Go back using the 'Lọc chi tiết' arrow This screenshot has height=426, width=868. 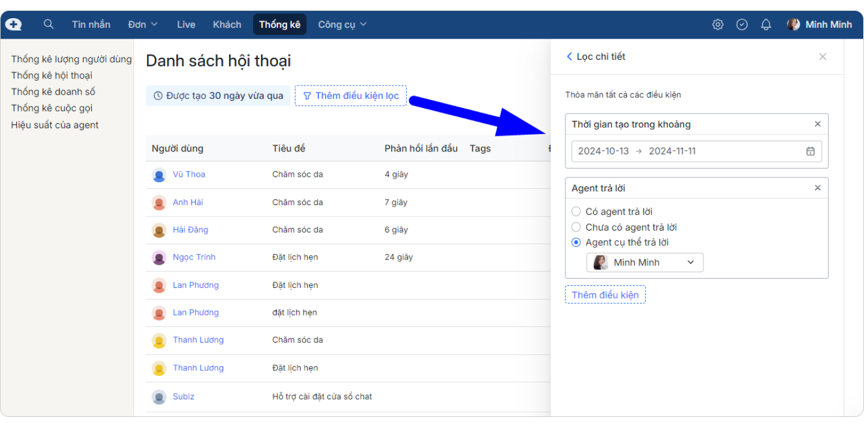coord(569,57)
